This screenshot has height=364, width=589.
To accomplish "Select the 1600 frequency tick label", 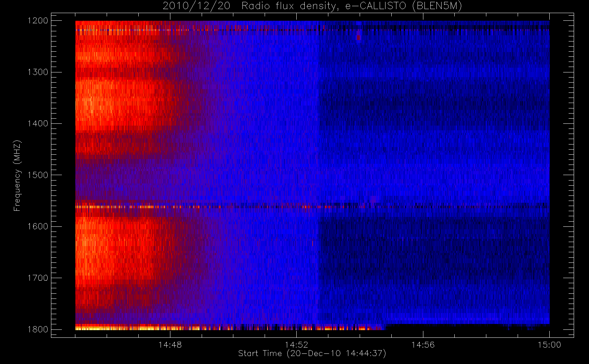I will (x=38, y=226).
